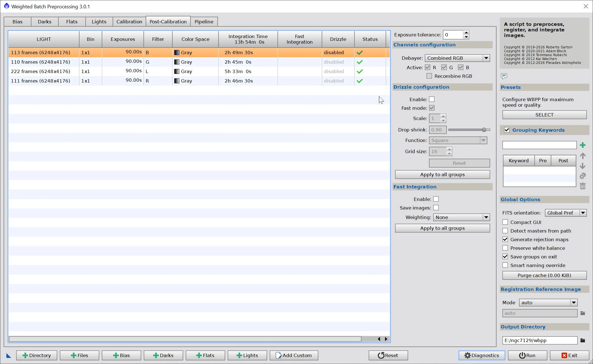Add Files using the bottom toolbar
The height and width of the screenshot is (364, 593).
80,355
